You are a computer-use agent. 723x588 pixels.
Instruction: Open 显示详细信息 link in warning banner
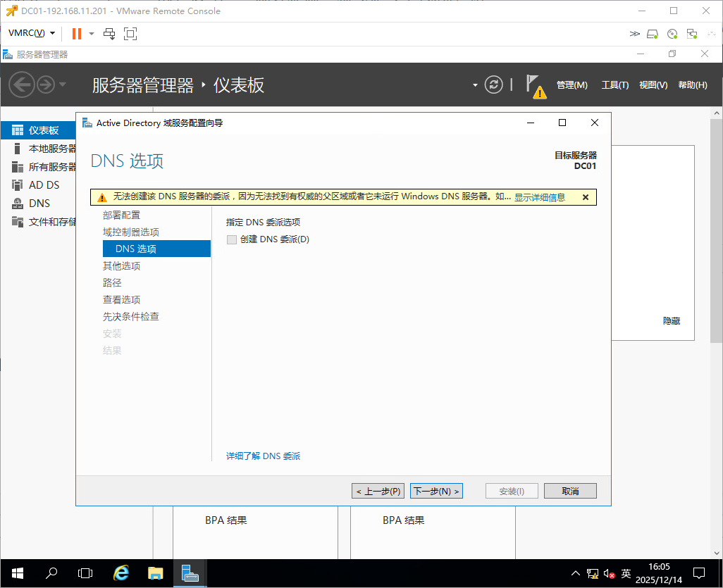pos(540,197)
